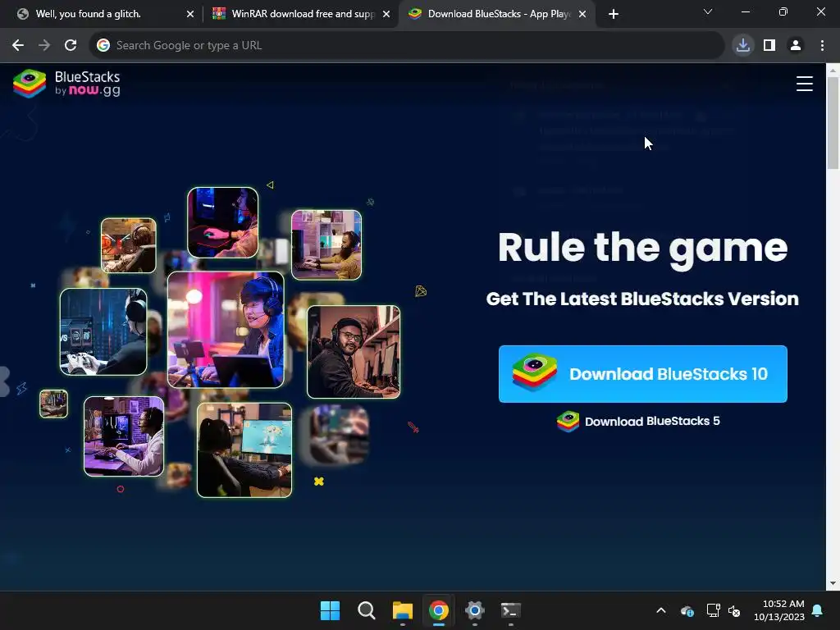Click the bearded man with glasses photo

[354, 352]
